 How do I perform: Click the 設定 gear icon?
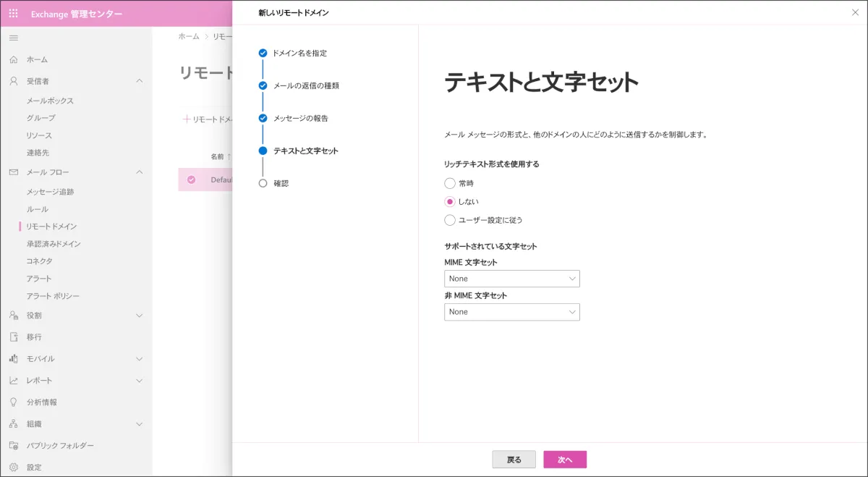click(x=13, y=467)
